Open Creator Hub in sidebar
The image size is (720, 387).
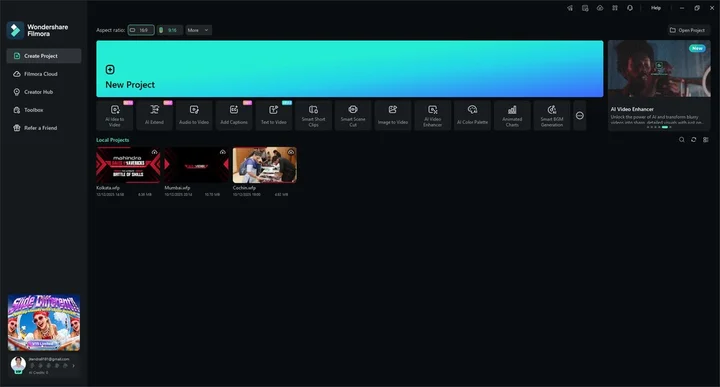tap(44, 92)
